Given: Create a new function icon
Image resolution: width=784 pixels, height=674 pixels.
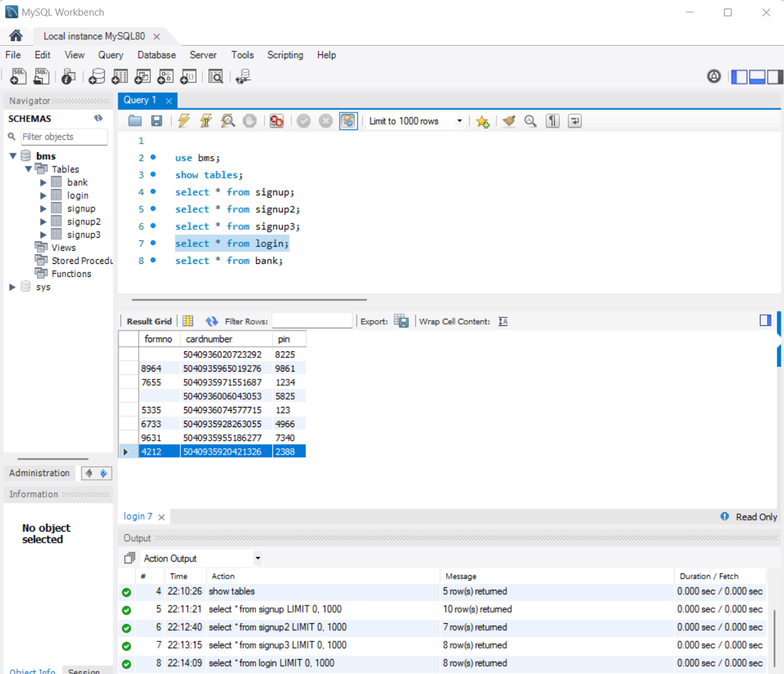Looking at the screenshot, I should point(188,76).
